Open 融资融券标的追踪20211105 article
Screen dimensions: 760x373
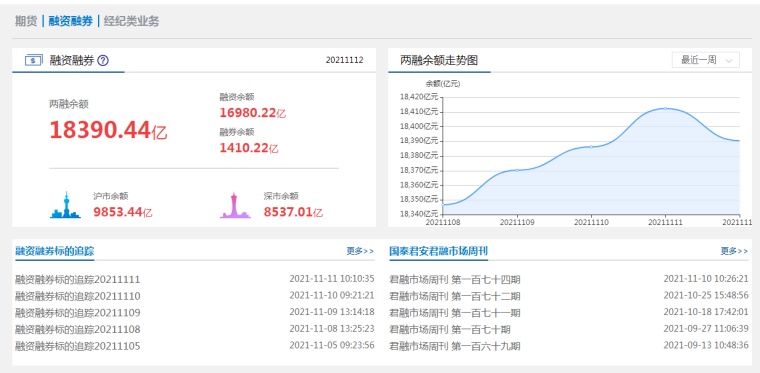click(x=78, y=346)
